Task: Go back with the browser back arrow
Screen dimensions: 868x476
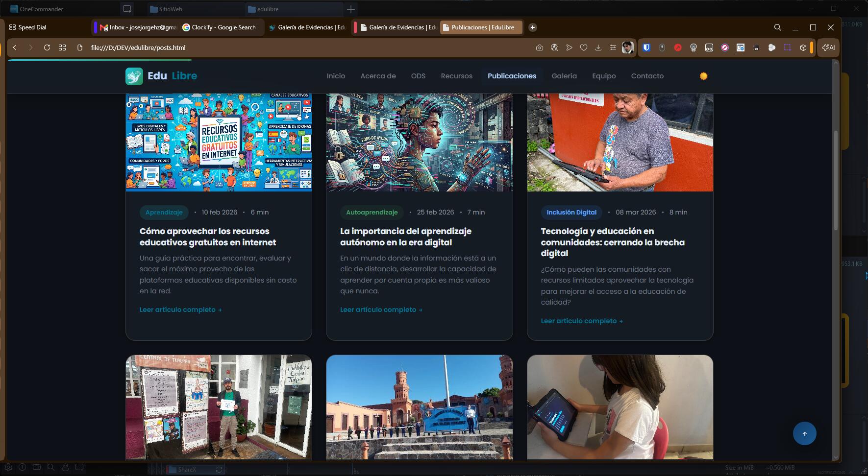Action: (15, 48)
